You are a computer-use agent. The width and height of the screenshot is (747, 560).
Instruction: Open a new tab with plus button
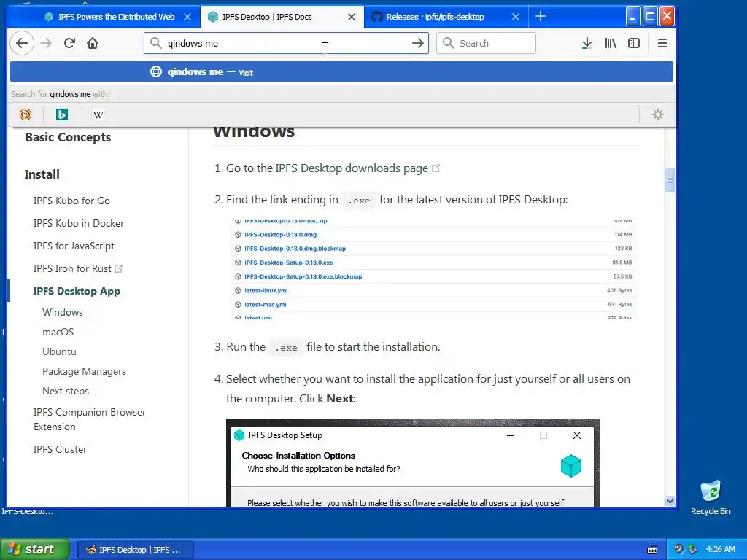pyautogui.click(x=541, y=17)
